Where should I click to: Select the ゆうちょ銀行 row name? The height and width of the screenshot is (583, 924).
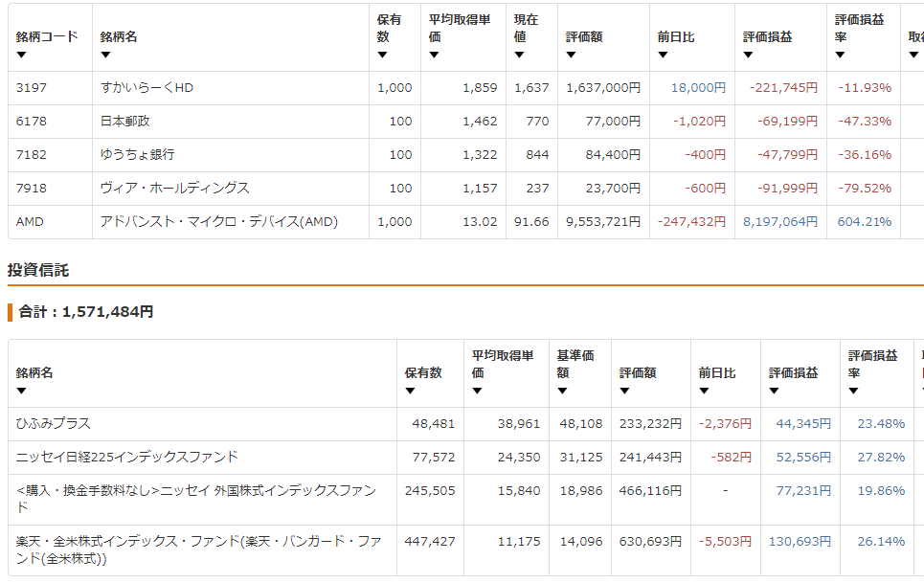(137, 155)
